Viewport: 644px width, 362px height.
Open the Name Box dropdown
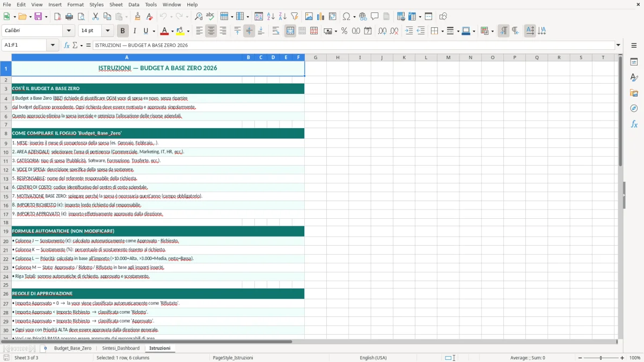point(53,45)
